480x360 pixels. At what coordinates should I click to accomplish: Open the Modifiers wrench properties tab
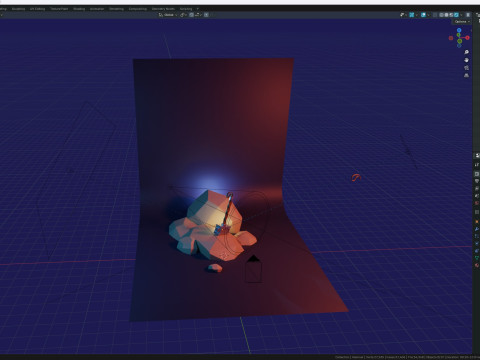(x=477, y=229)
